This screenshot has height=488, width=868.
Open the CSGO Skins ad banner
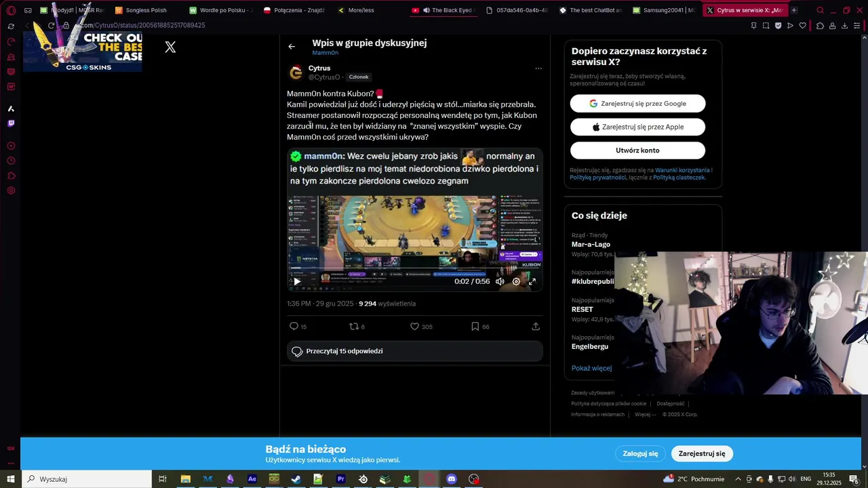[x=83, y=51]
